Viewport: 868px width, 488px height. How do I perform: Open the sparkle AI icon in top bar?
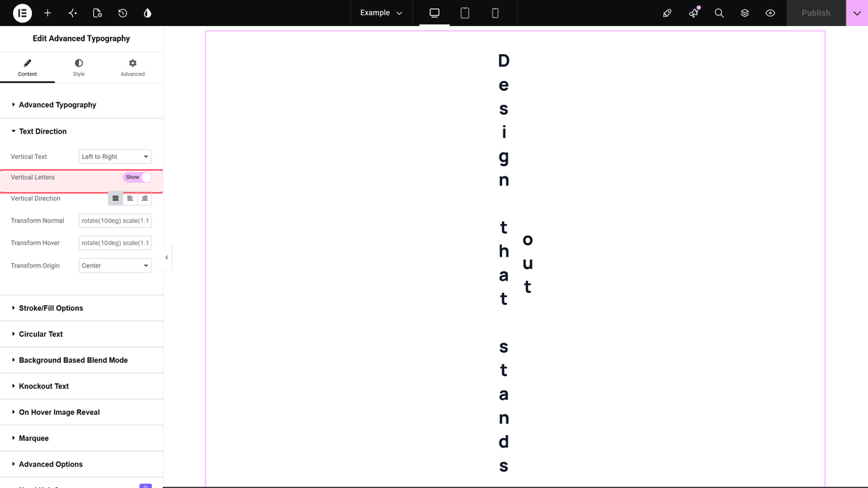pyautogui.click(x=72, y=13)
